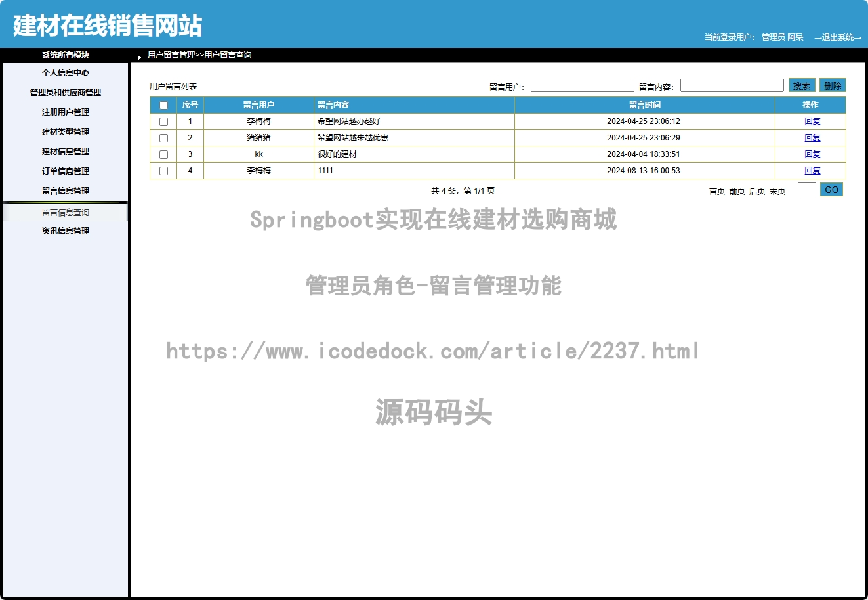This screenshot has width=868, height=600.
Task: Click the breadcrumb 用户留言管理>>用户留言查询
Action: coord(199,55)
